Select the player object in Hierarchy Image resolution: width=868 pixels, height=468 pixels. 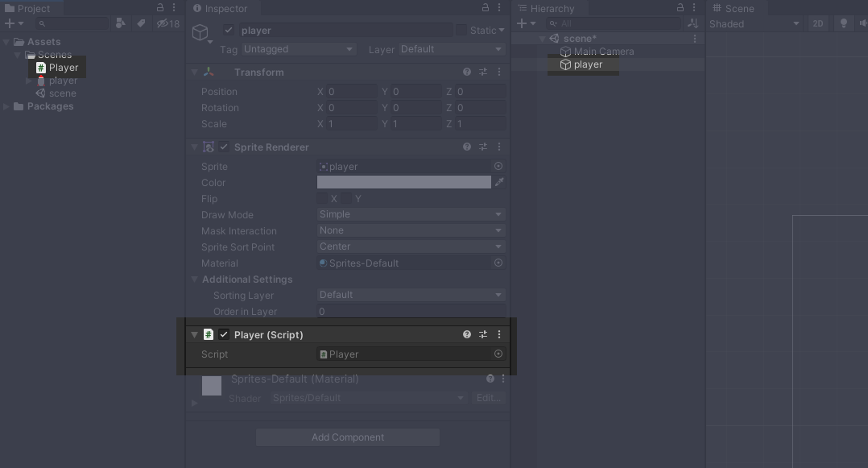pos(581,64)
